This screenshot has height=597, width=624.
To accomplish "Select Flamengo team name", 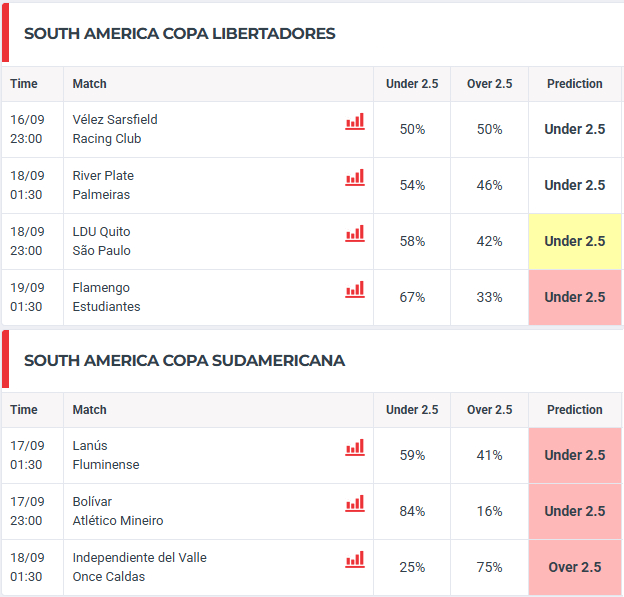I will pos(101,288).
